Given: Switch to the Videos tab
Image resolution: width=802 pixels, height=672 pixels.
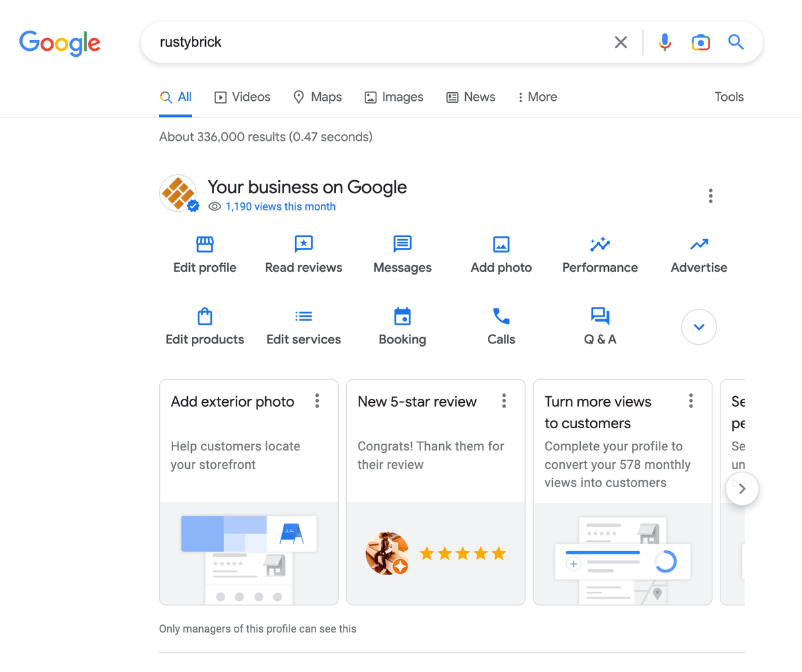Looking at the screenshot, I should tap(242, 97).
